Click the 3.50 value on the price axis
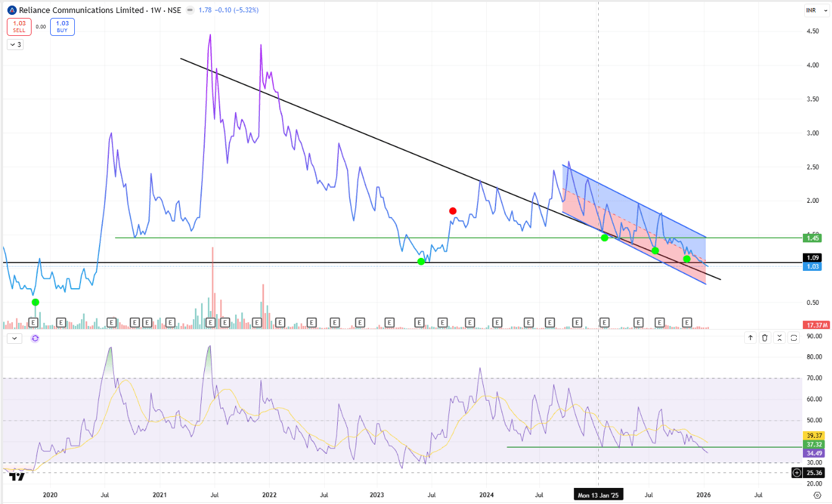Viewport: 832px width, 504px height. pyautogui.click(x=812, y=99)
